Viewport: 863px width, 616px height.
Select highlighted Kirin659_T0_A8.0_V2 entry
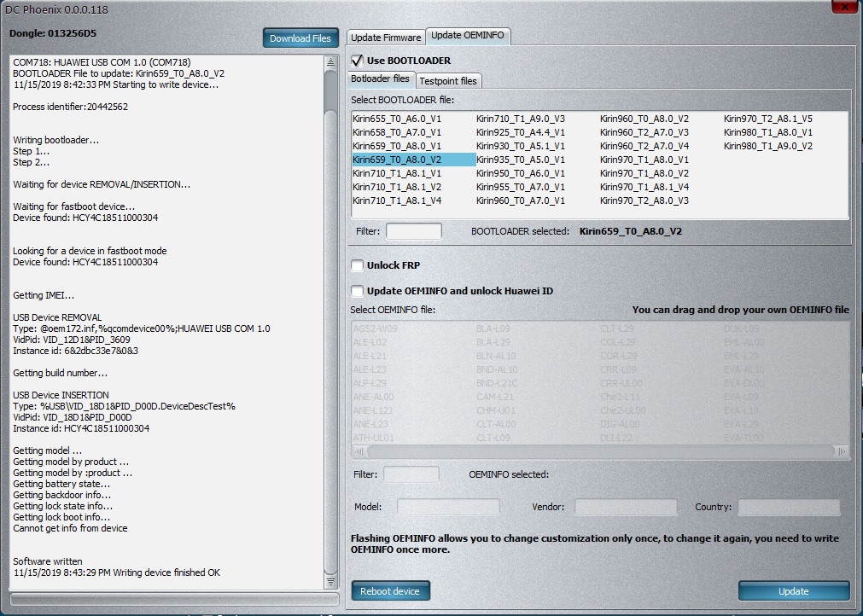[414, 160]
